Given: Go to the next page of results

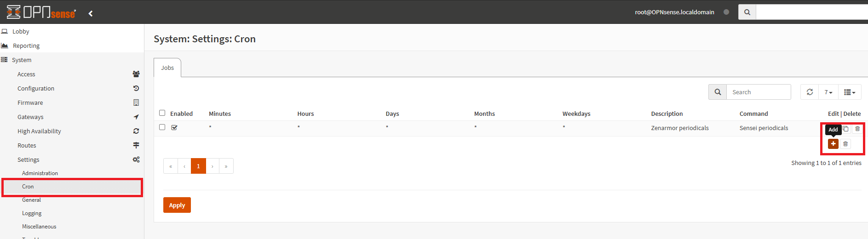Looking at the screenshot, I should pos(213,166).
